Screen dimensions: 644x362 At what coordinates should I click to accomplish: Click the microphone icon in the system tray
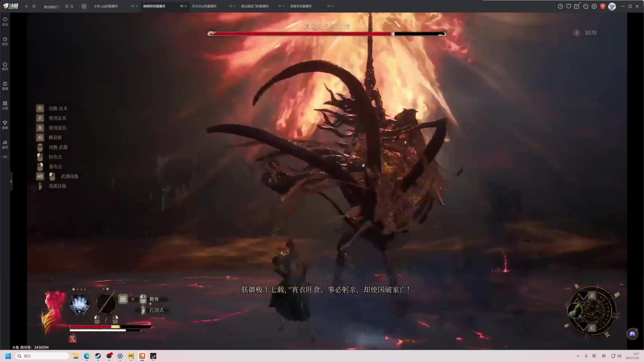click(586, 356)
